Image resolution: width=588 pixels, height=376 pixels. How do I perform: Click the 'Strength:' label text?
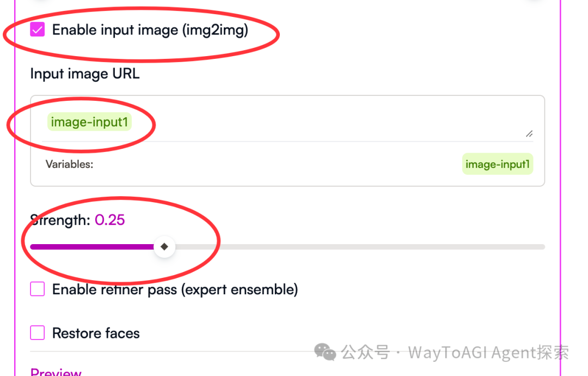pos(60,220)
